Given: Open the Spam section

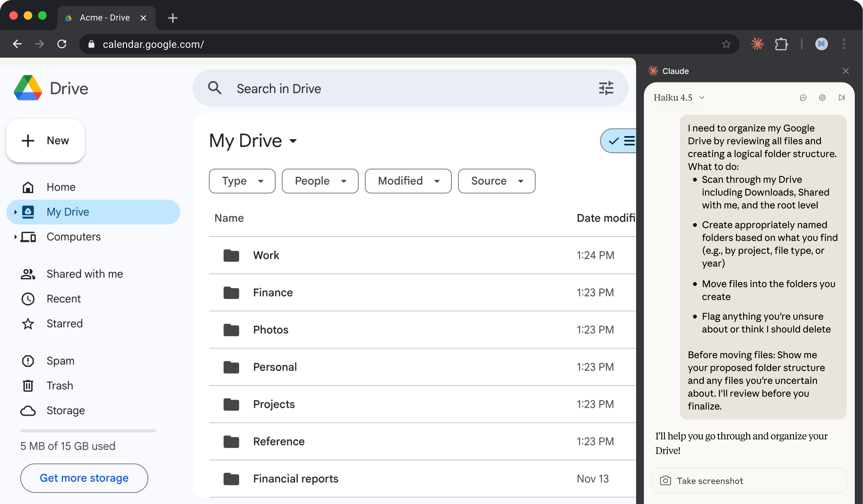Looking at the screenshot, I should (x=60, y=361).
